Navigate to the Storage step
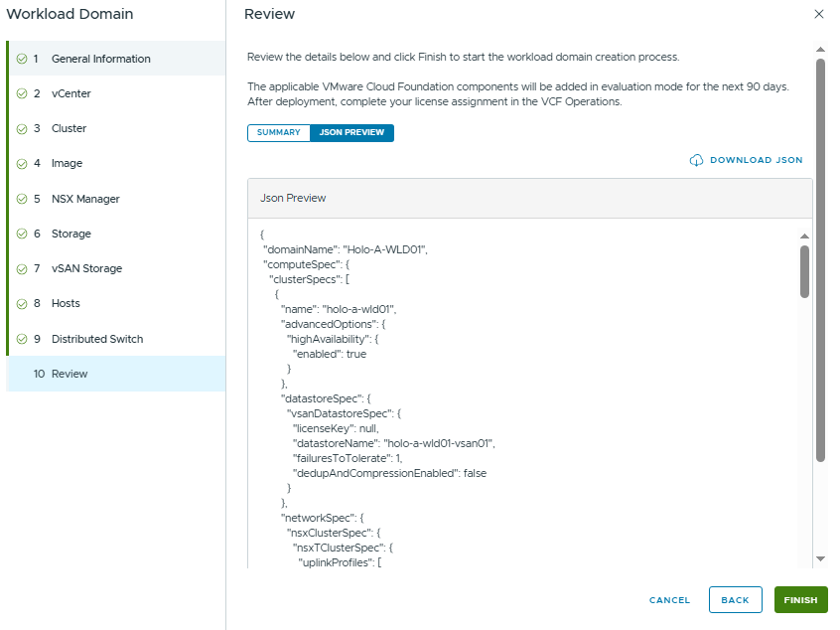840x630 pixels. [70, 234]
